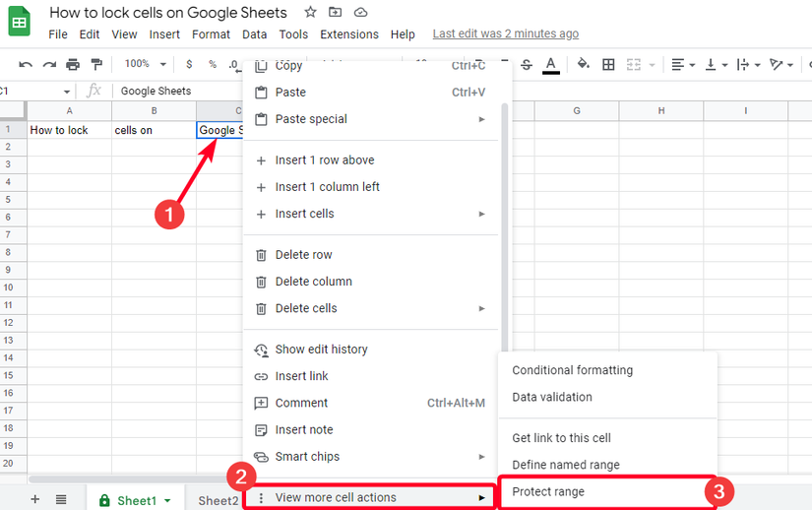Open the last edit history link

pos(505,34)
